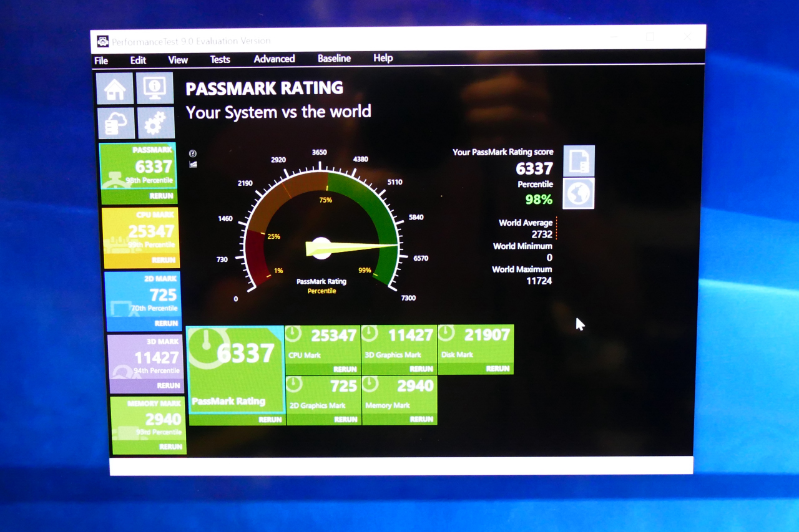
Task: Click the clock icon on the 3D Graphics Mark tile
Action: [370, 334]
